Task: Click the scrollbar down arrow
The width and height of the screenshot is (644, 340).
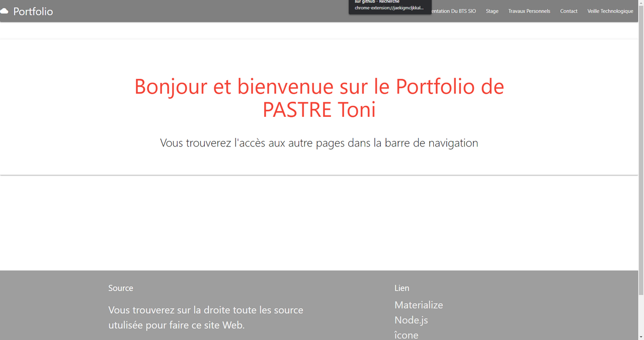Action: (x=640, y=336)
